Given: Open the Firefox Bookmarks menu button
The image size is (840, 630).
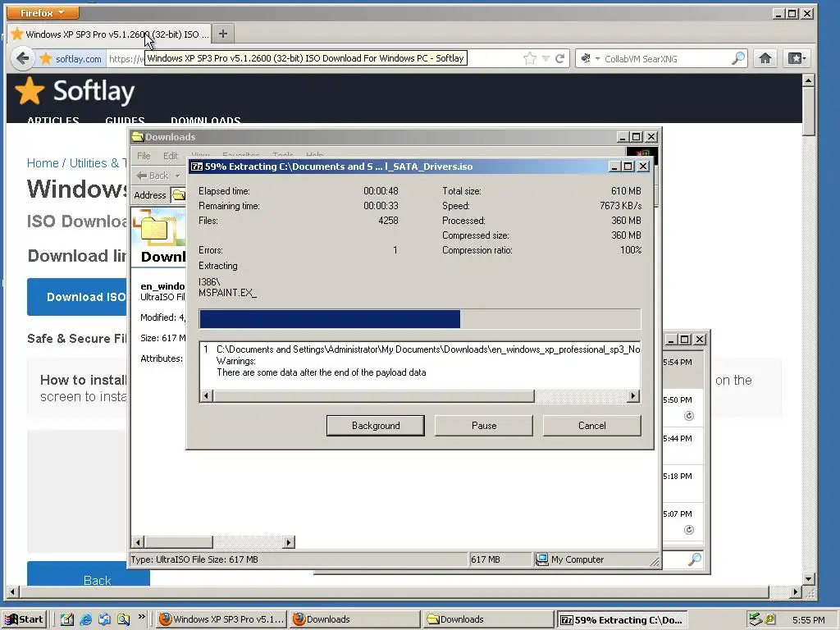Looking at the screenshot, I should pos(796,58).
